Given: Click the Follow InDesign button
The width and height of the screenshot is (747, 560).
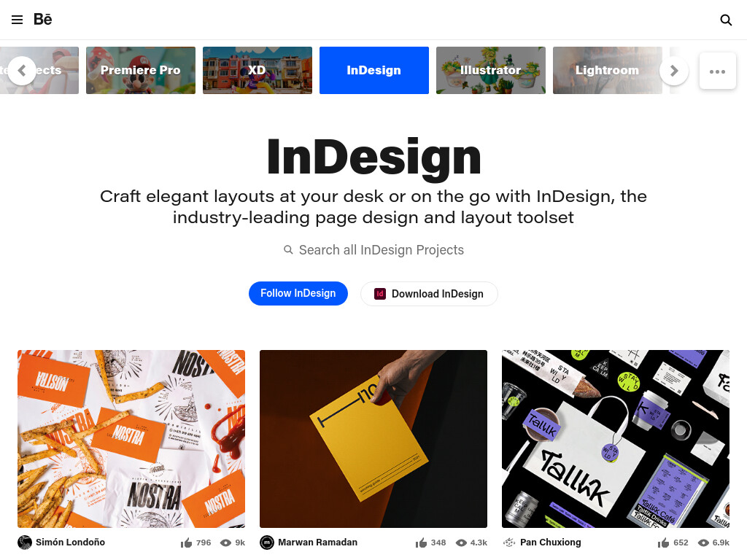Looking at the screenshot, I should point(298,293).
